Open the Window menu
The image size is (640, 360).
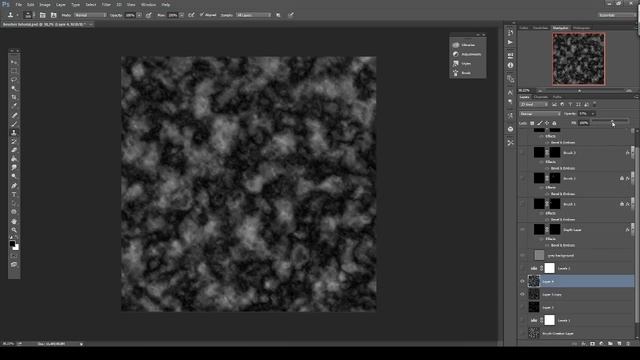[x=148, y=4]
